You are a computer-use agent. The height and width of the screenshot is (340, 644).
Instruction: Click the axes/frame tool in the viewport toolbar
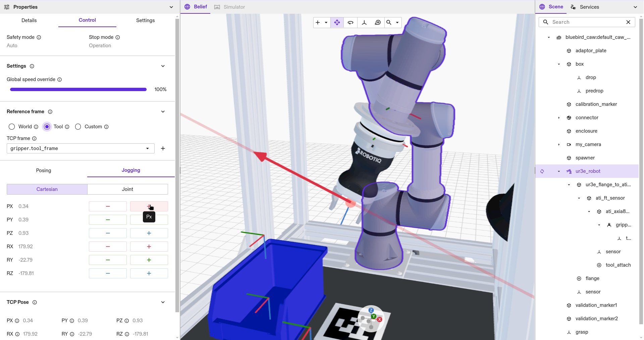364,22
